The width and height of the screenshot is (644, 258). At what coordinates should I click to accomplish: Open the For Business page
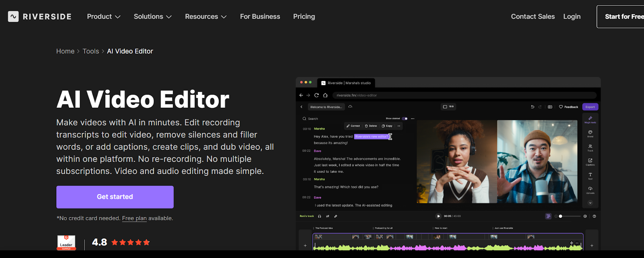tap(260, 16)
